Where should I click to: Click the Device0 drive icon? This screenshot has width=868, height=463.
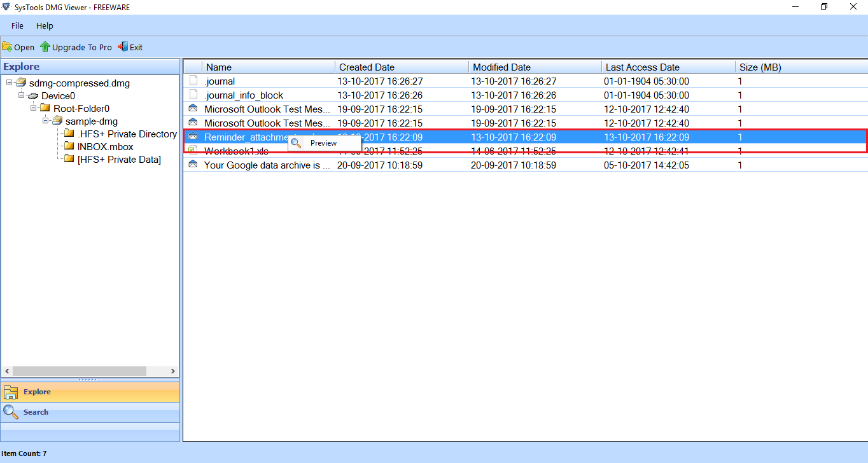[33, 96]
